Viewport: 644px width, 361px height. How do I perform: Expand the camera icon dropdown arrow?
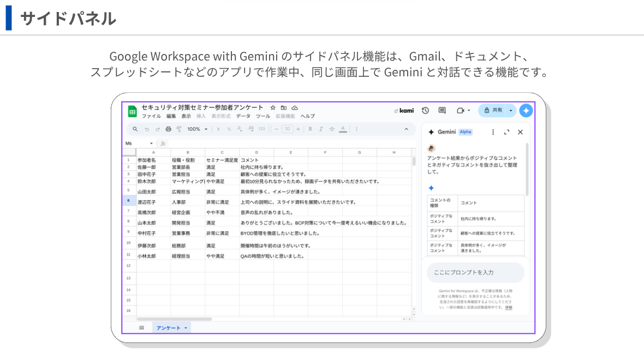[x=469, y=110]
